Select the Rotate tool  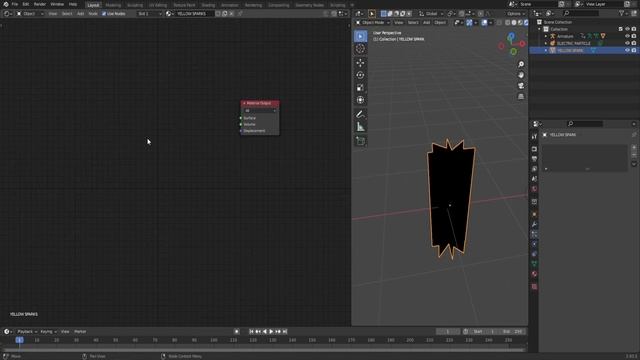point(360,75)
